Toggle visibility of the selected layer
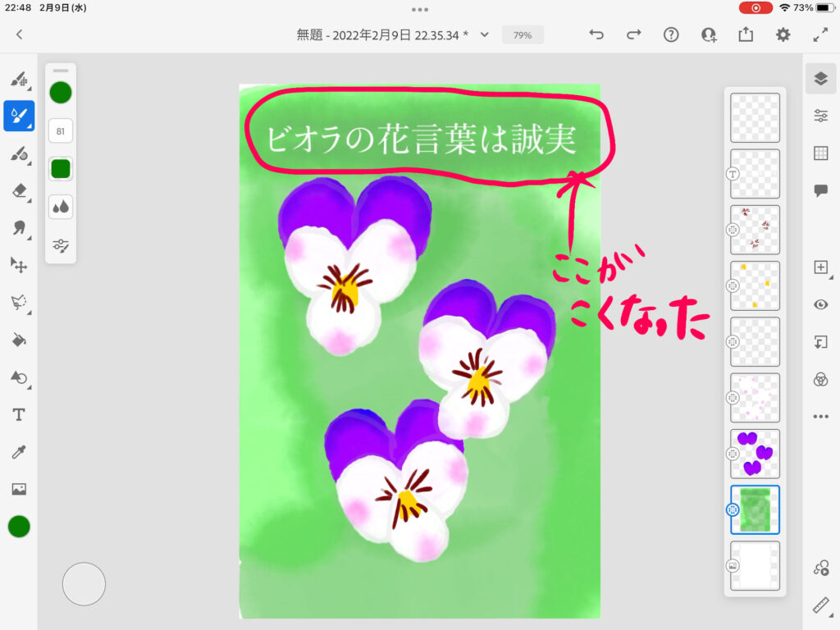 click(820, 304)
